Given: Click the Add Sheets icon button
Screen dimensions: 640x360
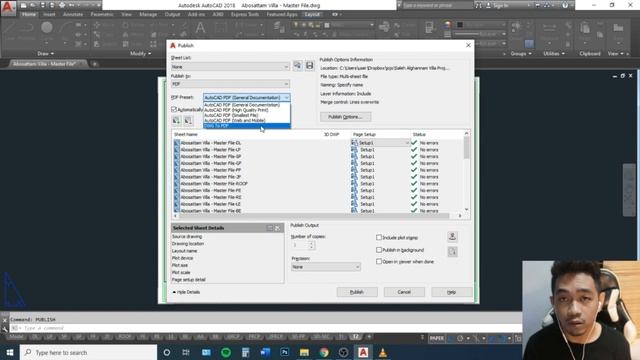Looking at the screenshot, I should pyautogui.click(x=176, y=121).
